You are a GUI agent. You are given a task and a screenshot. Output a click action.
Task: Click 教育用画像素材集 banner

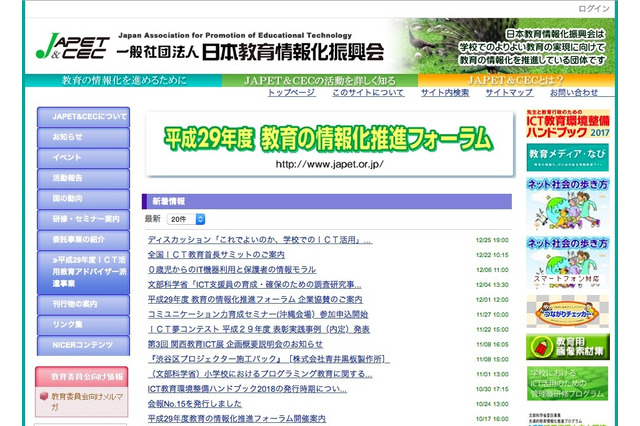pos(568,347)
